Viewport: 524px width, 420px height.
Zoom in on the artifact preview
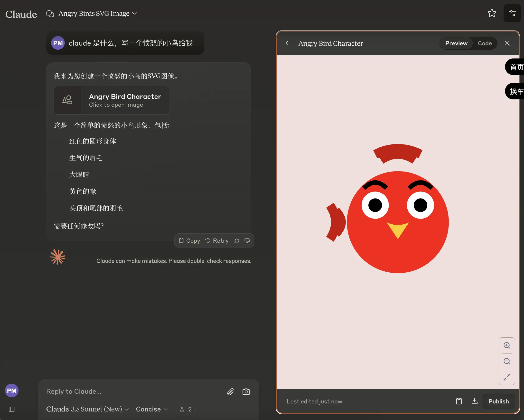507,345
